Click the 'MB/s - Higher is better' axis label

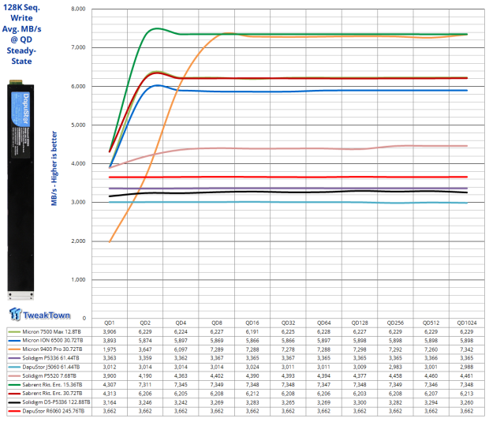tap(54, 168)
